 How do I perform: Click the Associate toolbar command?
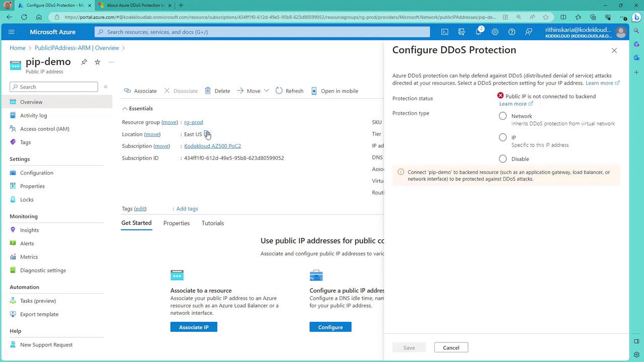(x=140, y=91)
